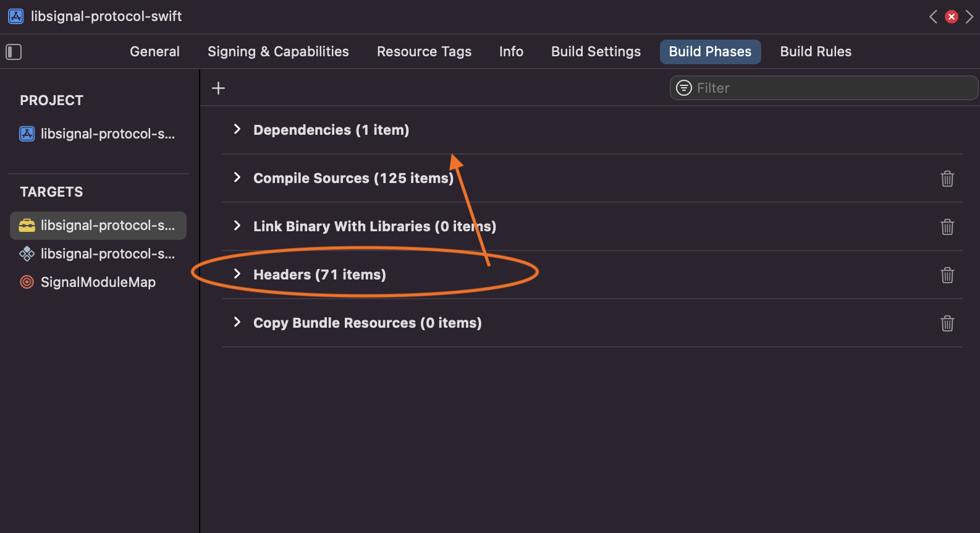The image size is (980, 533).
Task: Select the libsignal-protocol project item
Action: coord(98,134)
